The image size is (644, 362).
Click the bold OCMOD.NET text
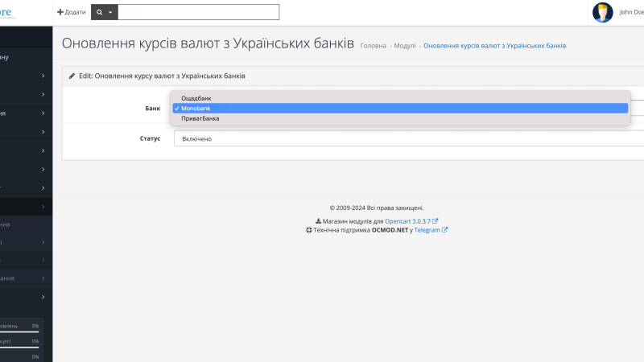[x=390, y=230]
